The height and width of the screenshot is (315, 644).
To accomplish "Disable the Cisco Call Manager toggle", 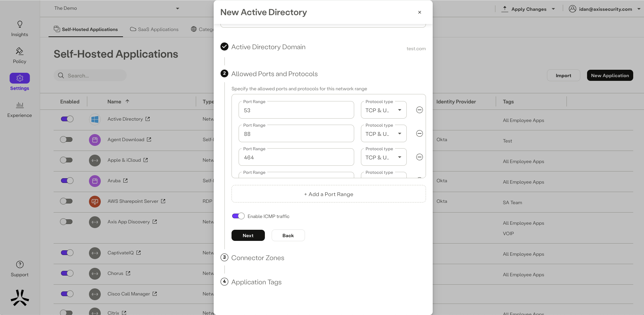I will (x=67, y=294).
